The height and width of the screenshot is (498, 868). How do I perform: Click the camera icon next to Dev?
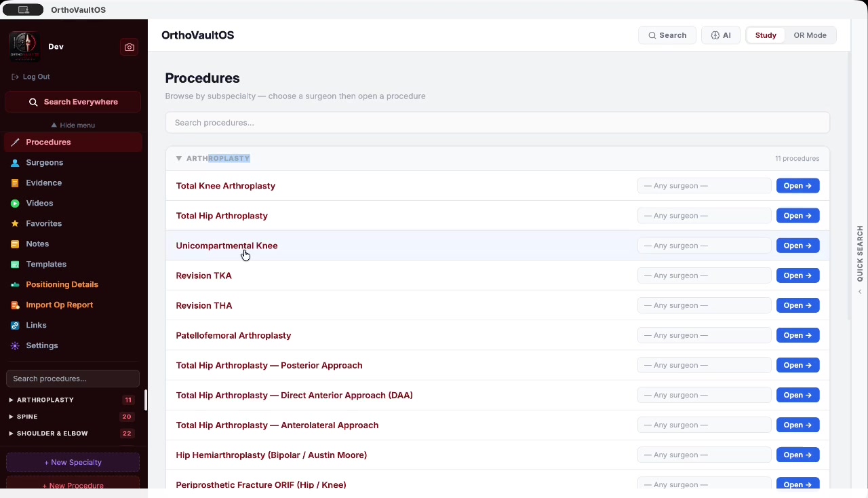129,47
